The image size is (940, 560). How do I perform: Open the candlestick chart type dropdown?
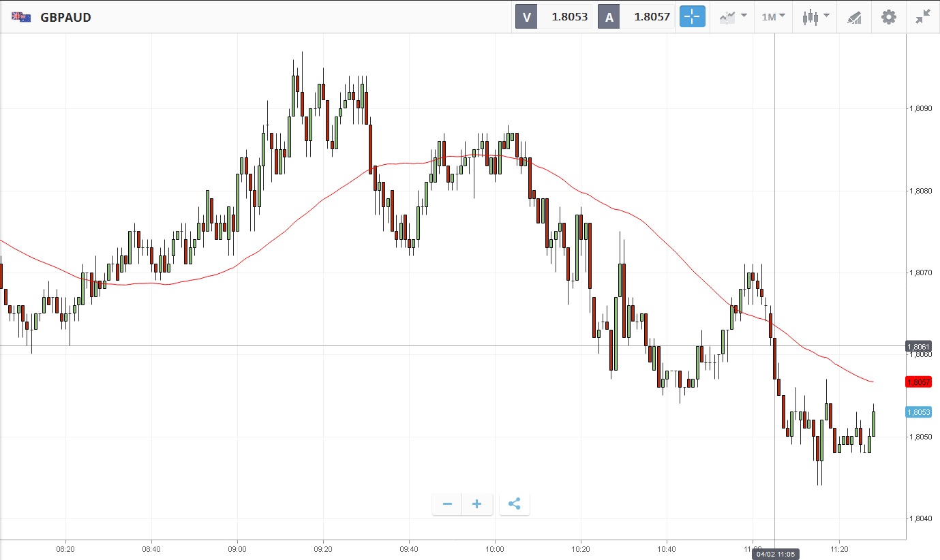tap(815, 17)
